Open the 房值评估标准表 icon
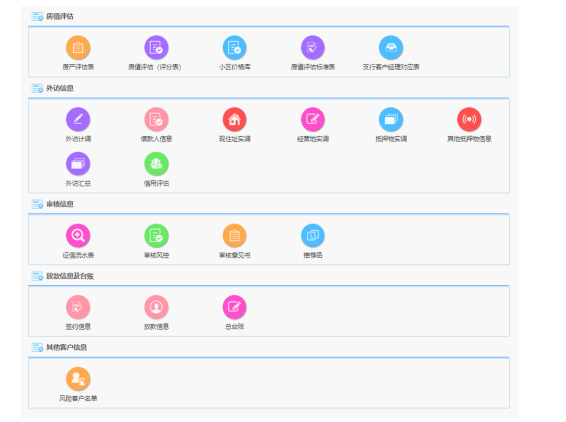The width and height of the screenshot is (566, 422). click(x=313, y=47)
